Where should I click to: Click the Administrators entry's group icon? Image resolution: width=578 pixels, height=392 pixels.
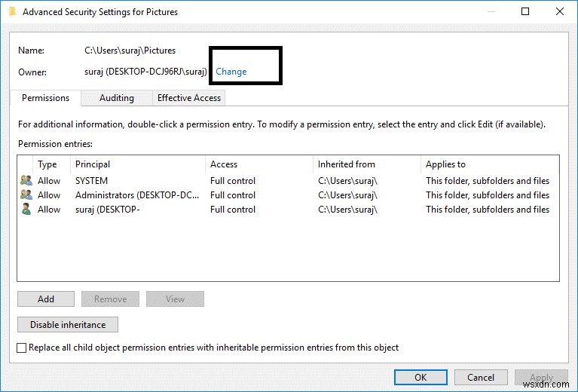tap(26, 195)
